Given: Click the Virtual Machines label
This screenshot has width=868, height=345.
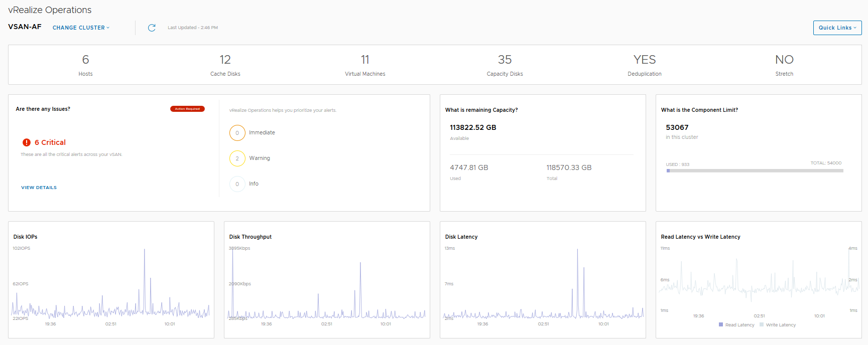Looking at the screenshot, I should (x=365, y=74).
